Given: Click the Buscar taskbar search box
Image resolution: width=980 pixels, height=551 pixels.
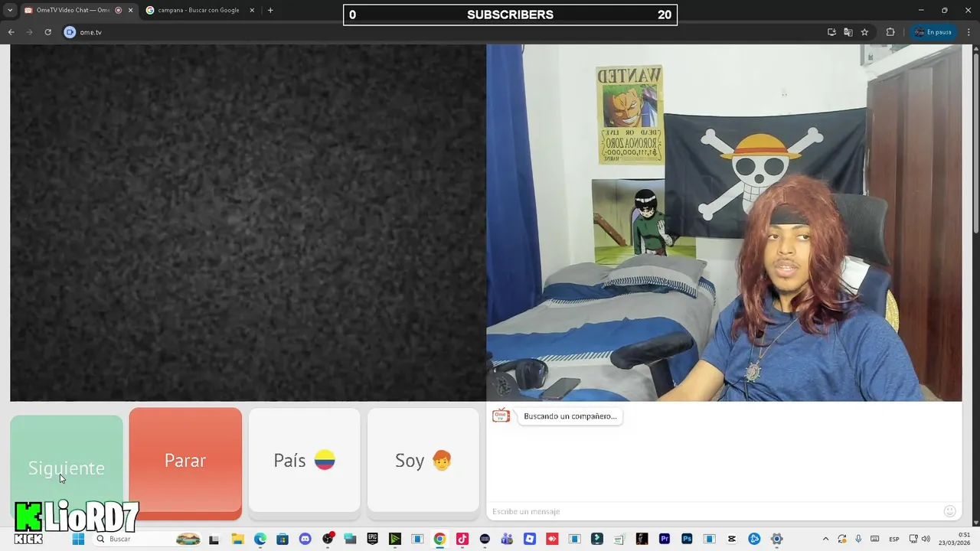Looking at the screenshot, I should coord(149,539).
